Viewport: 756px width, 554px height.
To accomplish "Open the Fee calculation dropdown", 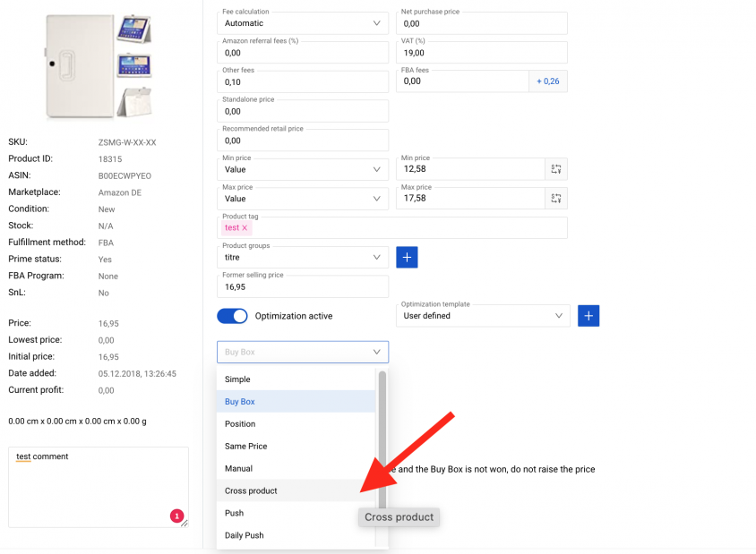I will 303,23.
